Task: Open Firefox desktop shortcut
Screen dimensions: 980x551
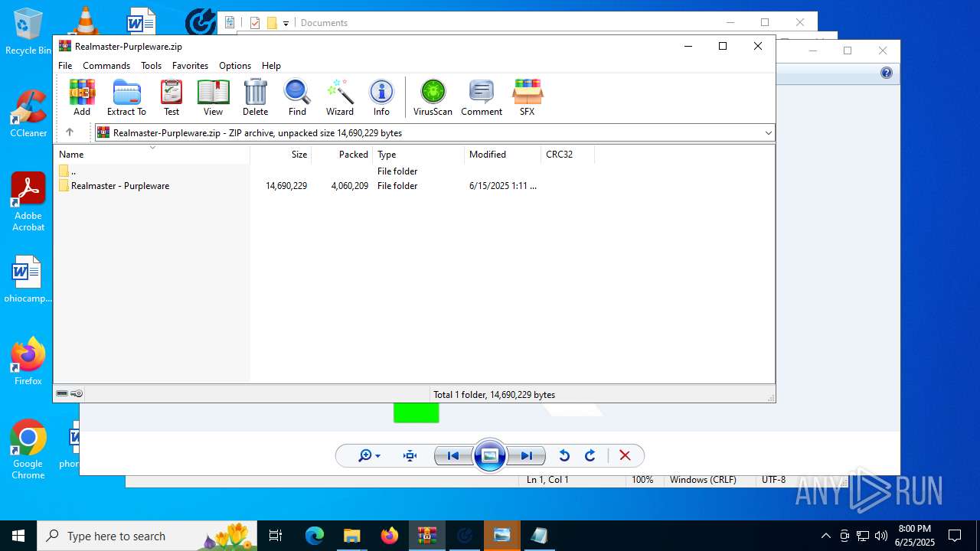Action: [x=28, y=362]
